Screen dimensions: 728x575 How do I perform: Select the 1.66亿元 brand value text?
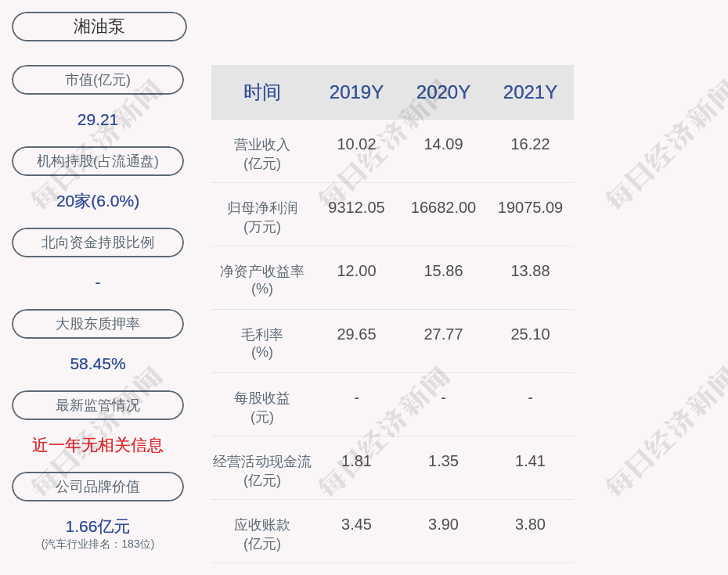pyautogui.click(x=98, y=526)
